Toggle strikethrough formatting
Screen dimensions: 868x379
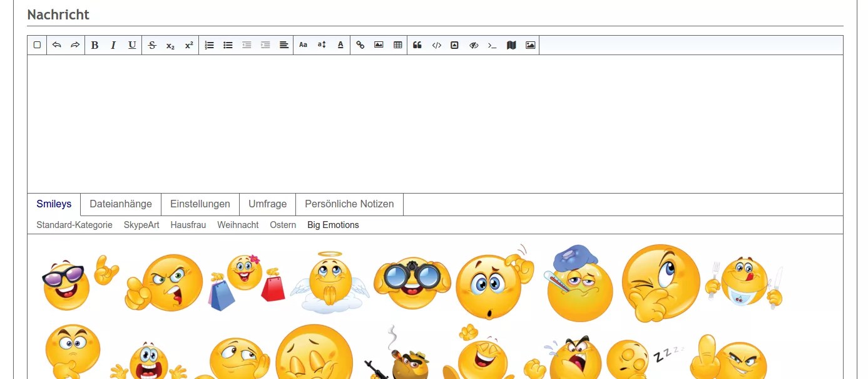[x=151, y=45]
